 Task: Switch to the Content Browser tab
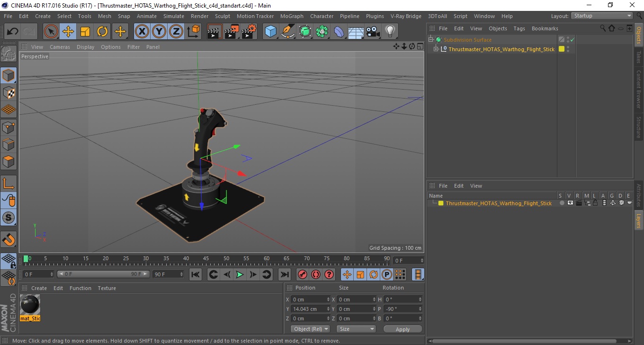pos(639,89)
